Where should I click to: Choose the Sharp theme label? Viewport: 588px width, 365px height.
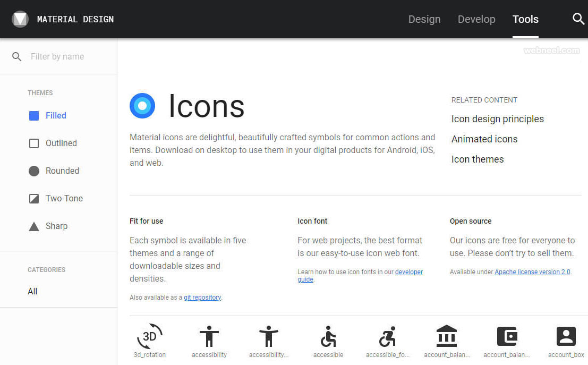tap(57, 226)
